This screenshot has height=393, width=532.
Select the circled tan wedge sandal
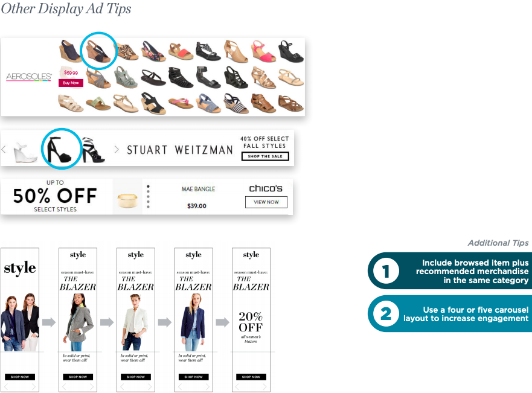(x=98, y=51)
